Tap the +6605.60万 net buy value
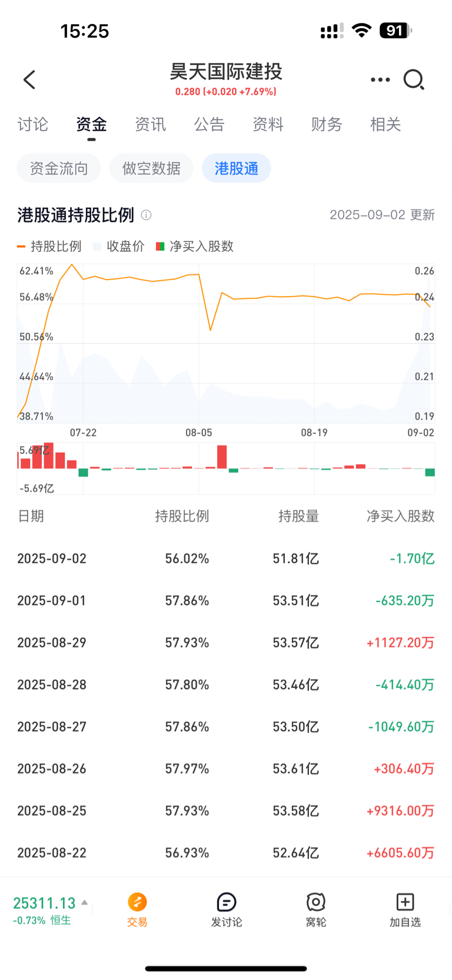The image size is (452, 980). [x=401, y=853]
